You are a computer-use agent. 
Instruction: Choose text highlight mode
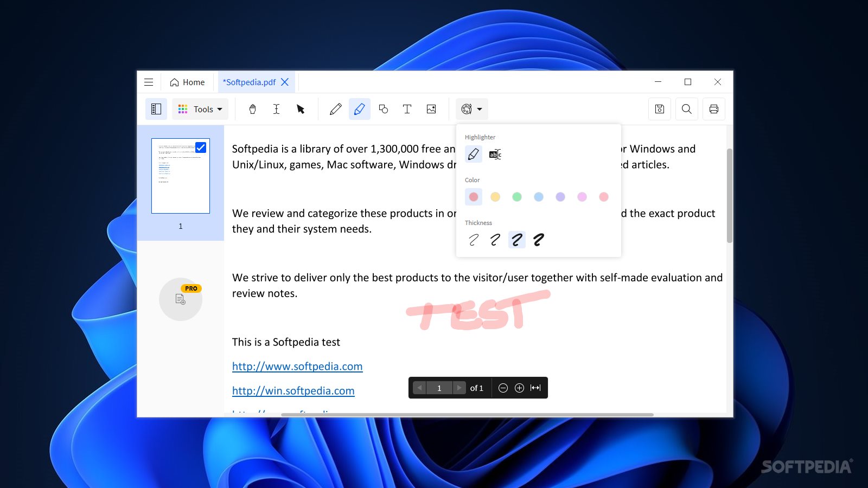click(495, 154)
